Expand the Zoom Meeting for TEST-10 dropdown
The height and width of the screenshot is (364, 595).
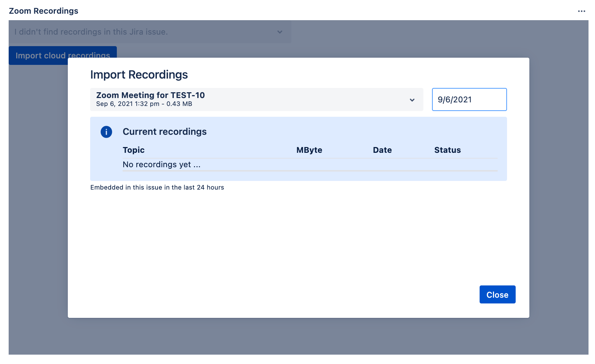pyautogui.click(x=256, y=99)
